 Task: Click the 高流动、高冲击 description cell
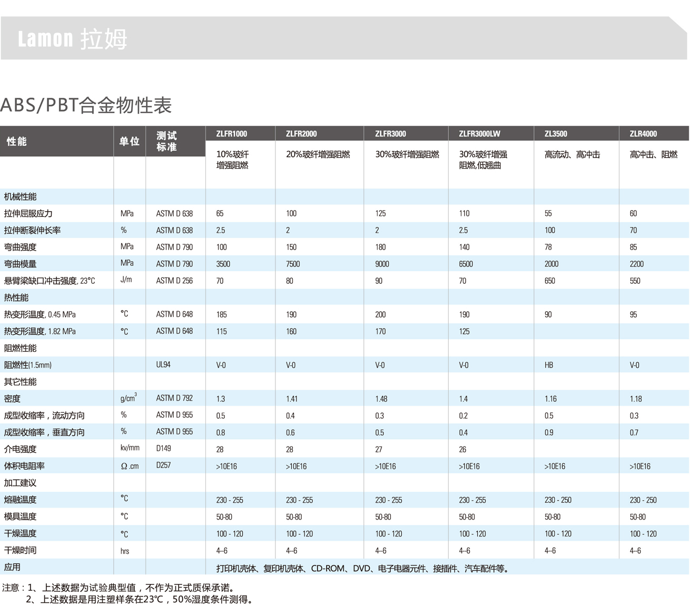pyautogui.click(x=572, y=155)
